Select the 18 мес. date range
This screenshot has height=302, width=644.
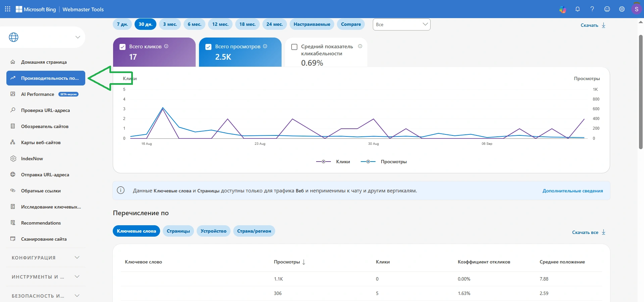(x=248, y=24)
